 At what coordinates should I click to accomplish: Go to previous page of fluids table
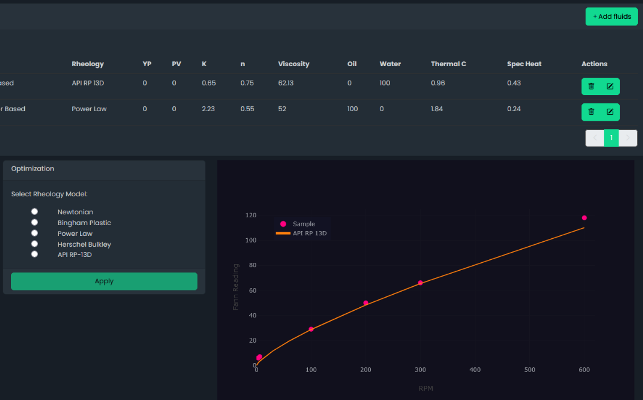(x=594, y=138)
